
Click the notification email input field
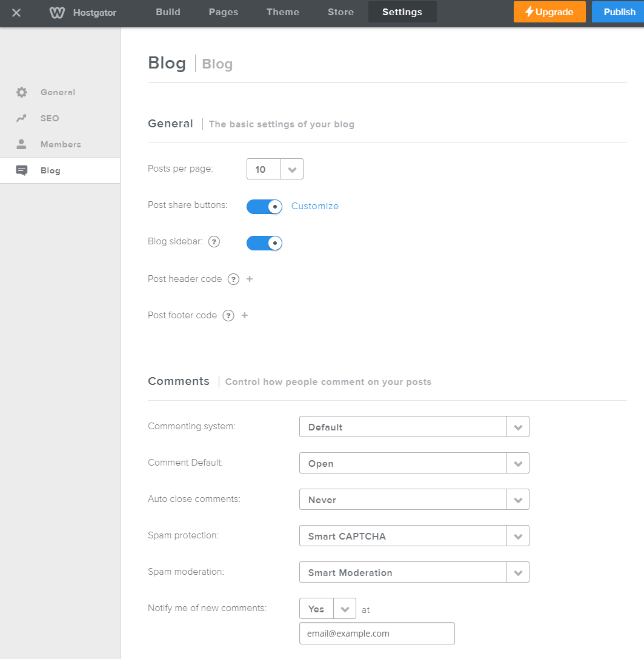tap(377, 633)
